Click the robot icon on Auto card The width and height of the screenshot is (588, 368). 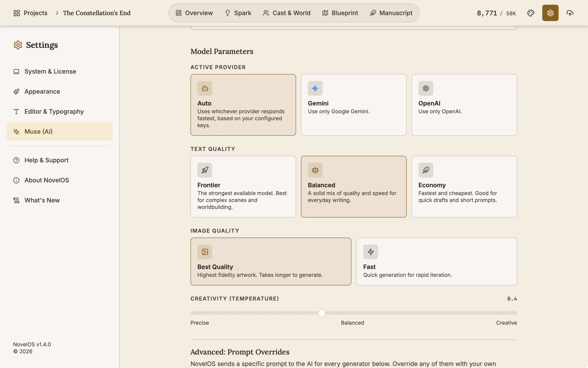(205, 88)
